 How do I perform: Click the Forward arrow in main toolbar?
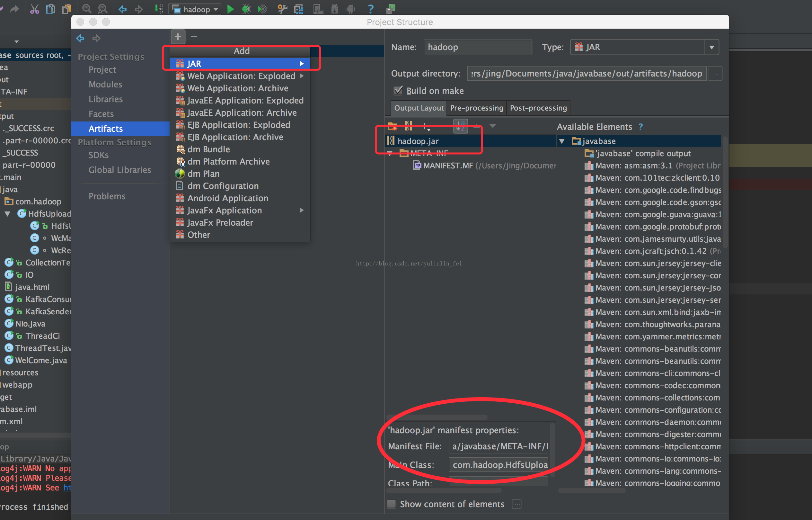[x=139, y=9]
